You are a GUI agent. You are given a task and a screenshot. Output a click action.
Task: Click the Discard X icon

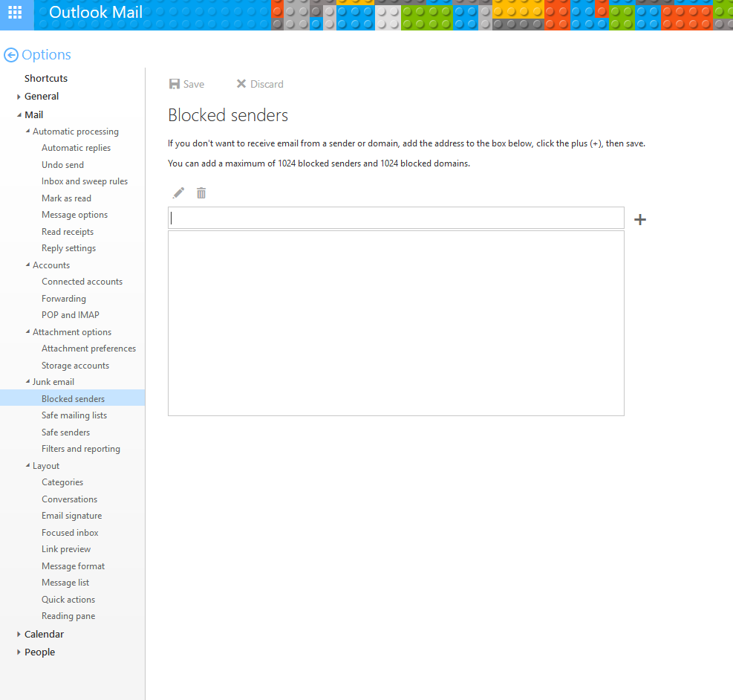(241, 84)
